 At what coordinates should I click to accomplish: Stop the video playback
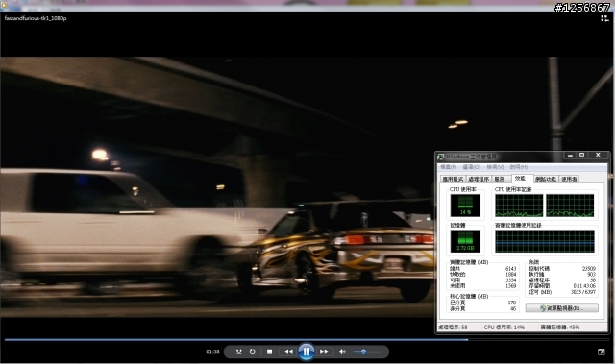point(269,352)
